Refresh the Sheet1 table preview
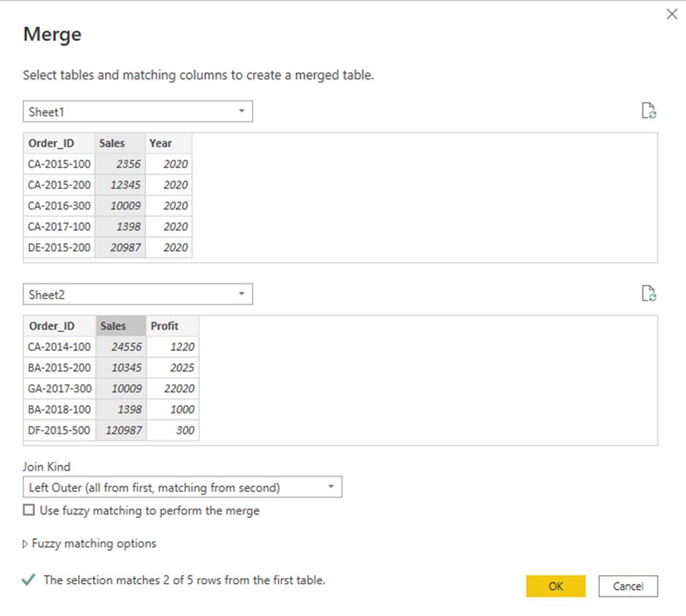Viewport: 686px width, 616px height. [x=650, y=110]
